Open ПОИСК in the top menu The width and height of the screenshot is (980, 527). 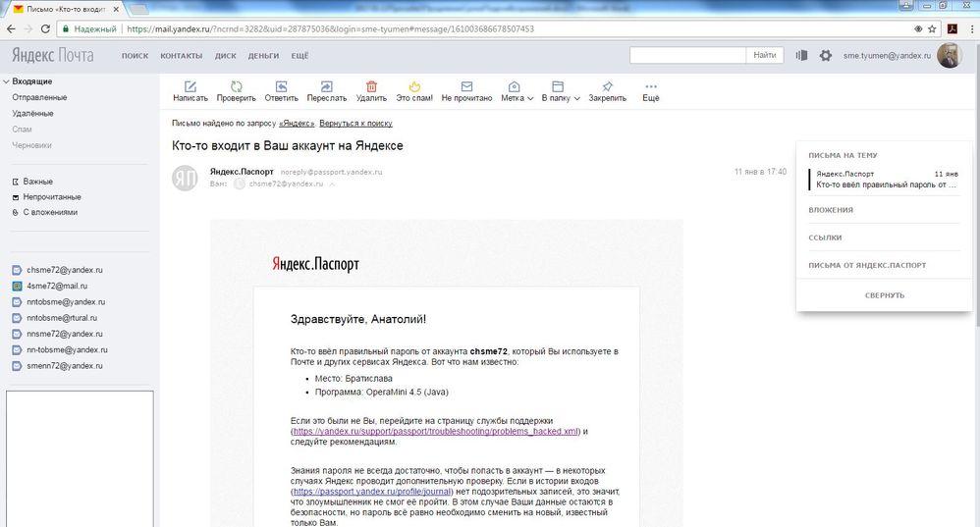coord(135,56)
